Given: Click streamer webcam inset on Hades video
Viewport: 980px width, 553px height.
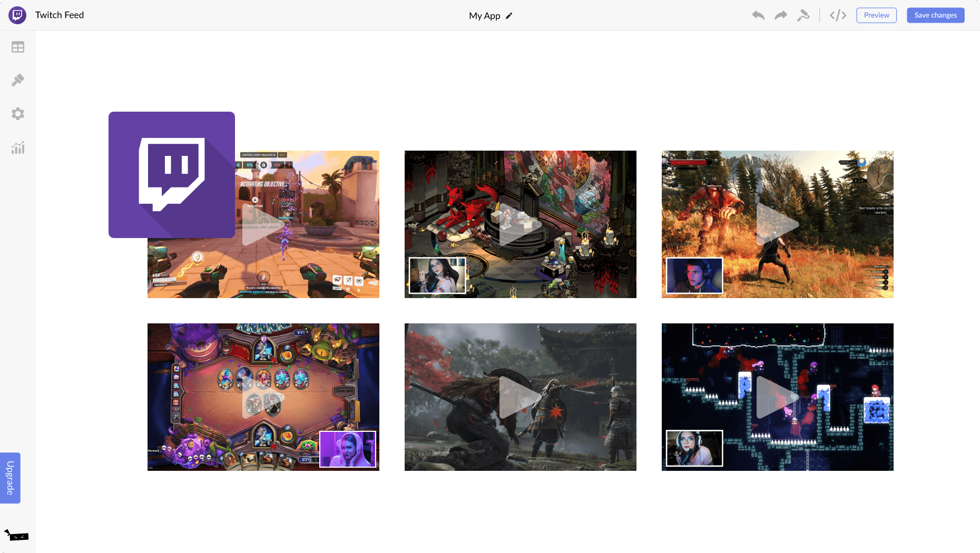Looking at the screenshot, I should 438,275.
